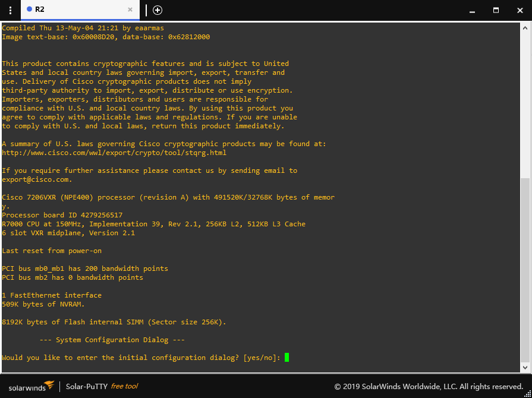Add a new session tab
Image resolution: width=532 pixels, height=398 pixels.
[x=158, y=10]
